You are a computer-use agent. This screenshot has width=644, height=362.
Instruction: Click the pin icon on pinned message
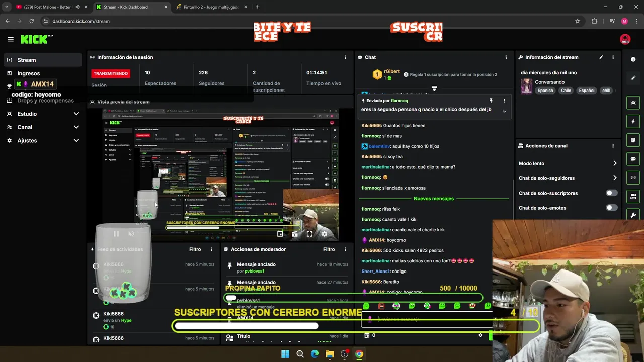click(491, 101)
